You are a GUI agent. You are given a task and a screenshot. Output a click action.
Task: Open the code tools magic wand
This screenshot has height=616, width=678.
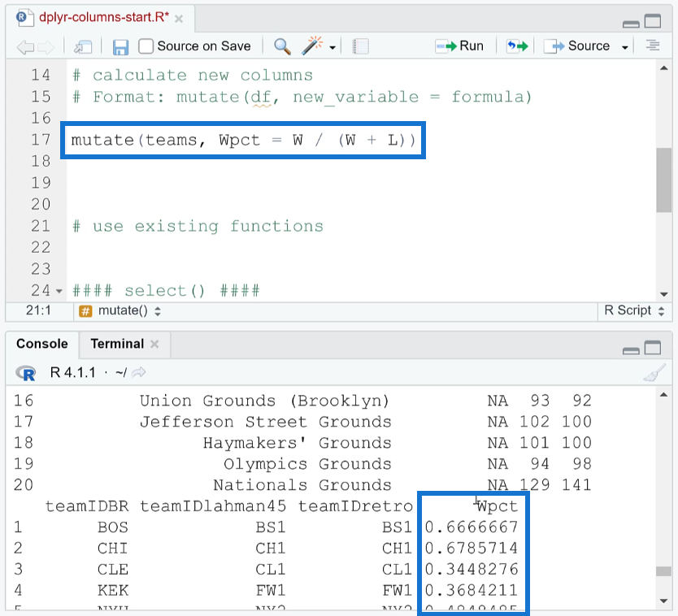(x=311, y=46)
